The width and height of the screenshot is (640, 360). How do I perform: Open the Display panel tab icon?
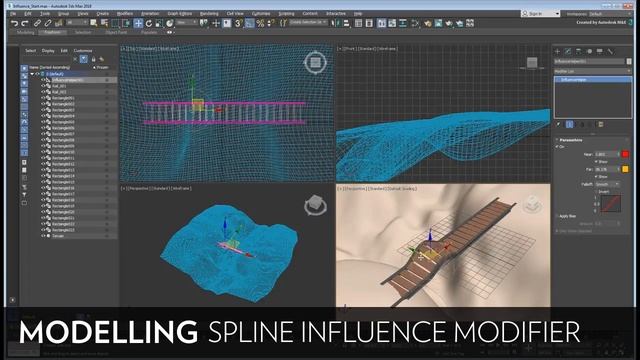(600, 51)
